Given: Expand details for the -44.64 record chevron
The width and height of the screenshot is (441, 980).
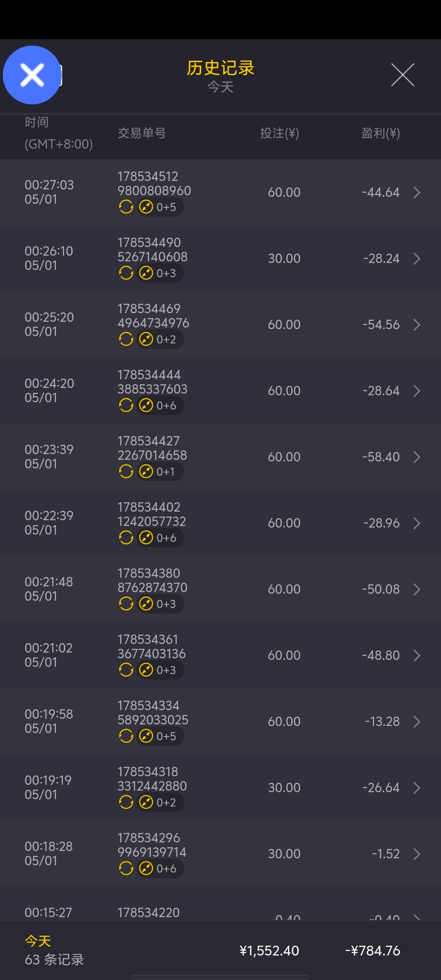Looking at the screenshot, I should [416, 192].
